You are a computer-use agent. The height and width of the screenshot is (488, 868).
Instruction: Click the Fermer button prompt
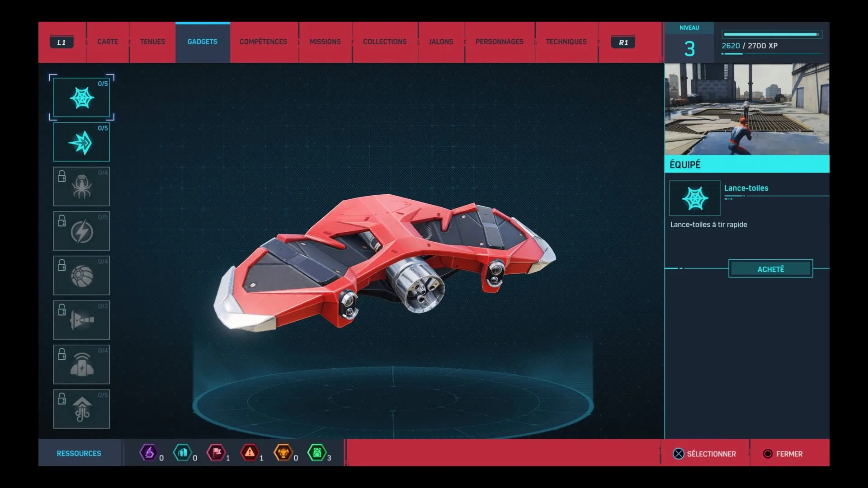click(783, 454)
